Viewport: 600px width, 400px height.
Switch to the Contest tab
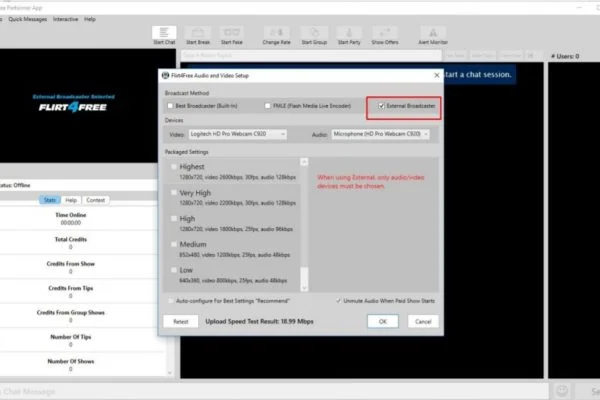95,200
